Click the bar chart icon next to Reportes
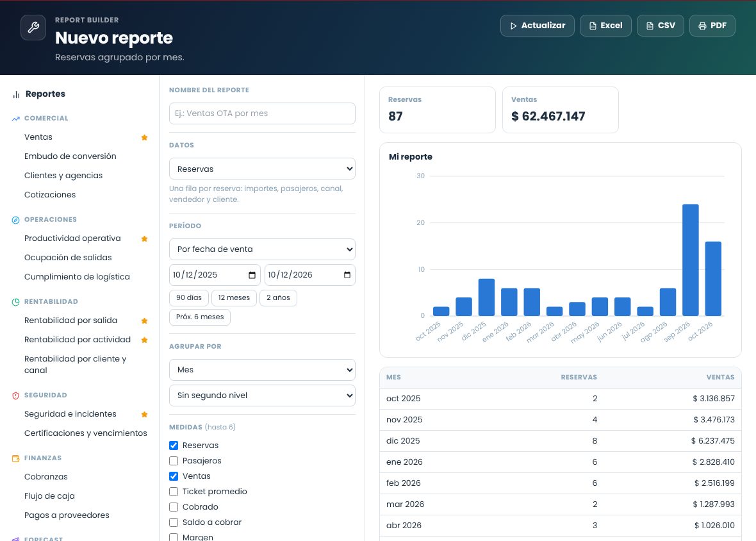The height and width of the screenshot is (541, 756). point(17,94)
